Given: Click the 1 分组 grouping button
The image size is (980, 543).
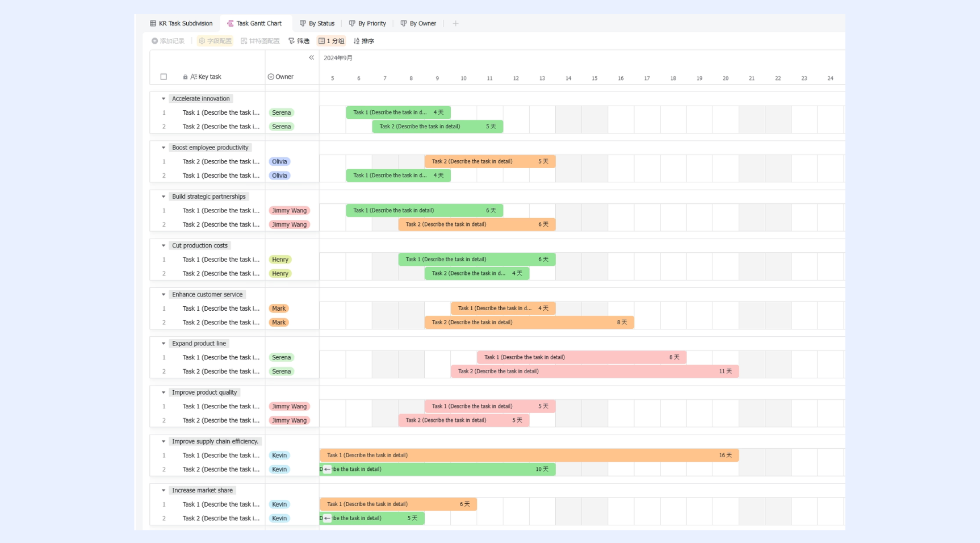Looking at the screenshot, I should tap(332, 41).
